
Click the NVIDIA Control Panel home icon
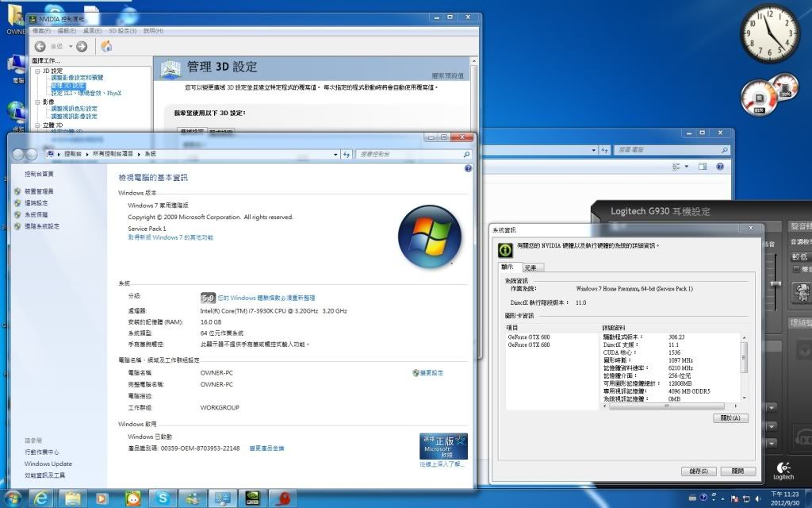[x=105, y=46]
